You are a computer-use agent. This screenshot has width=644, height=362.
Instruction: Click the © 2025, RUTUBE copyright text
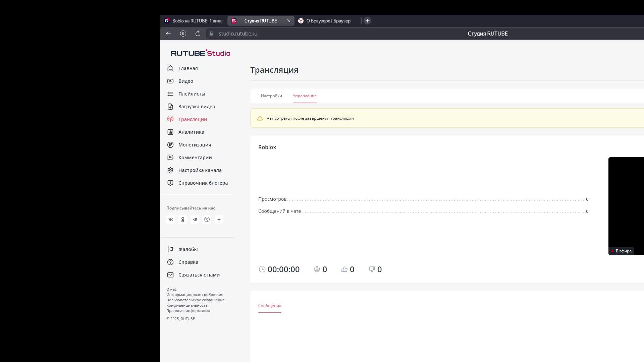pos(180,319)
